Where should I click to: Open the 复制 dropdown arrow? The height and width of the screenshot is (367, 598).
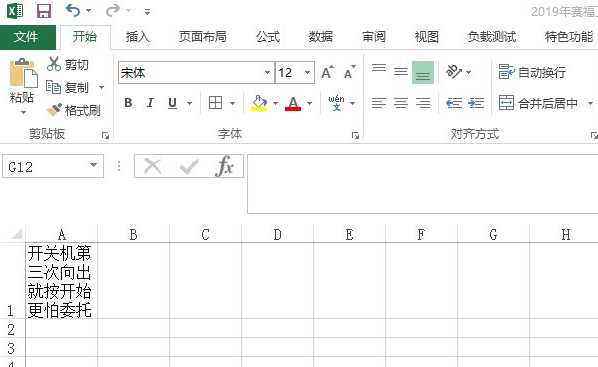(101, 87)
